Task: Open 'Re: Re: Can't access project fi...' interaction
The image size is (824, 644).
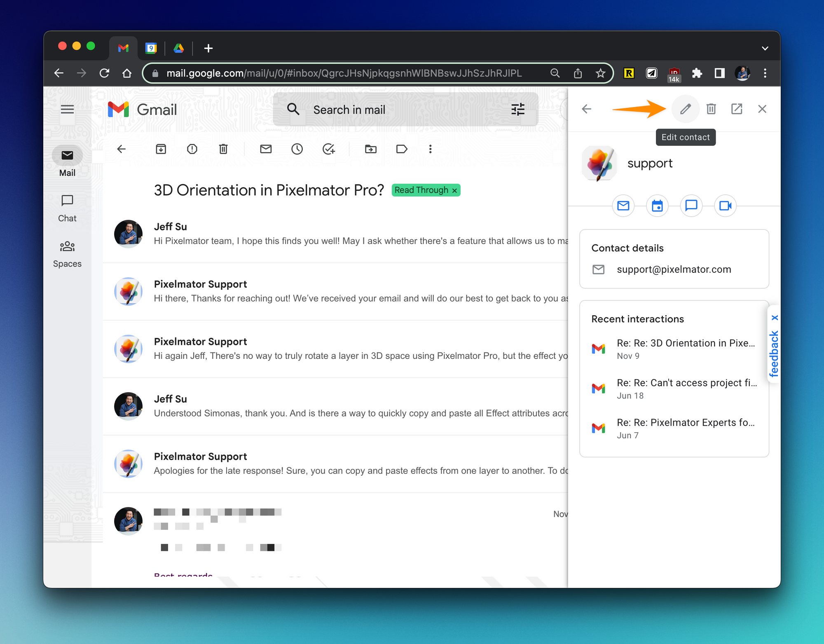Action: tap(674, 389)
